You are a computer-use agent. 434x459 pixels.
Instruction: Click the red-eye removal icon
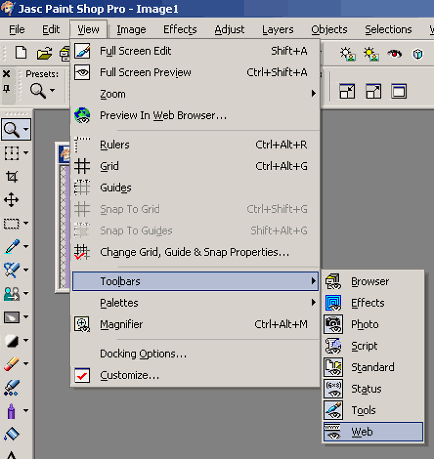click(x=394, y=53)
